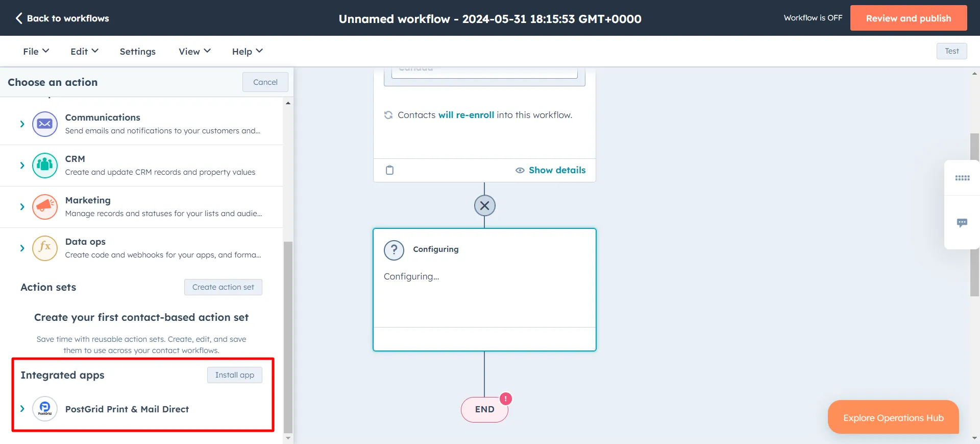Click the back arrow icon
Screen dimensions: 980x444
(x=19, y=18)
